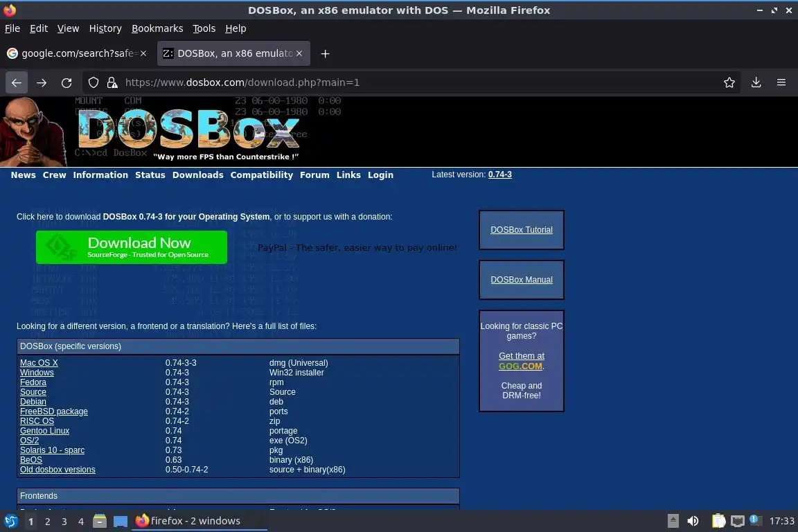Visit the Forum link

[x=314, y=175]
